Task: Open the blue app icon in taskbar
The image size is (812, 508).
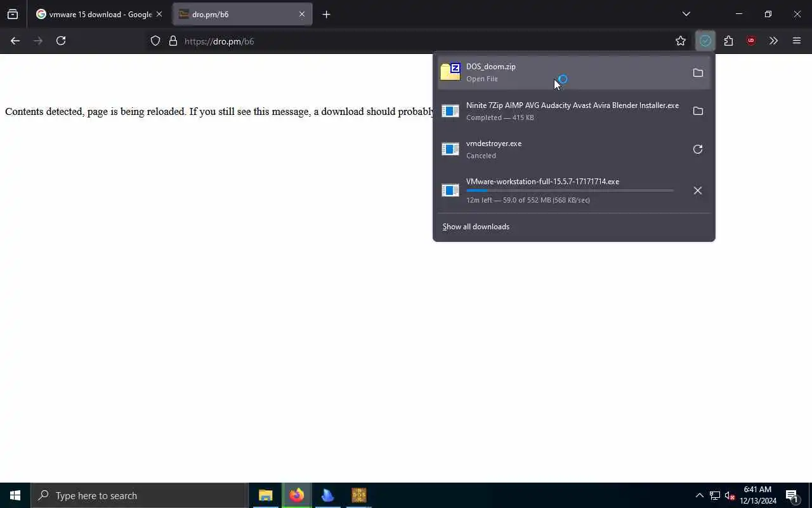Action: pyautogui.click(x=327, y=495)
